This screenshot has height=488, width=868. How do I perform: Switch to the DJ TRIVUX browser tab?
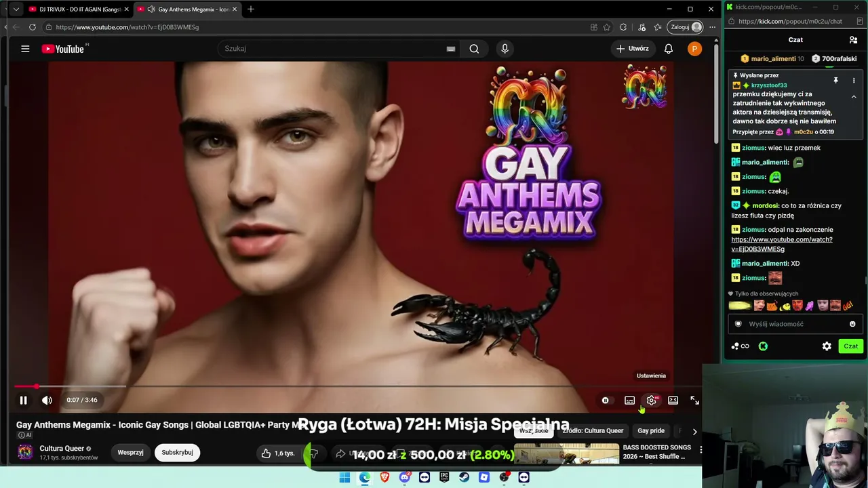click(x=79, y=9)
